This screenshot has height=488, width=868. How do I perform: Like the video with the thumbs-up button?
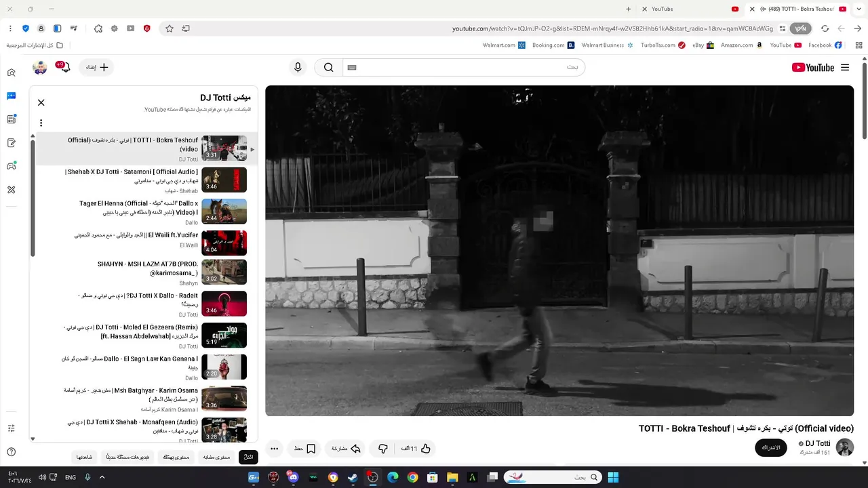[x=416, y=448]
